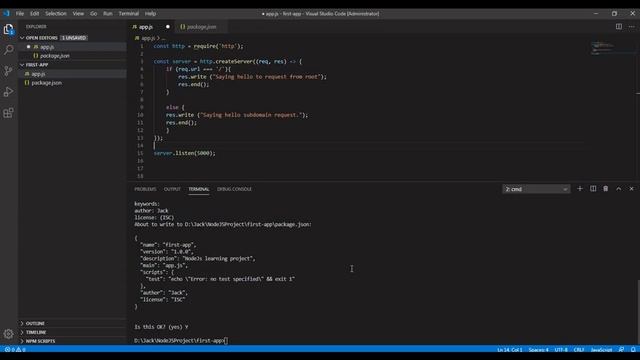Switch to the Debug Console tab
Screen dimensions: 640x360
tap(234, 189)
